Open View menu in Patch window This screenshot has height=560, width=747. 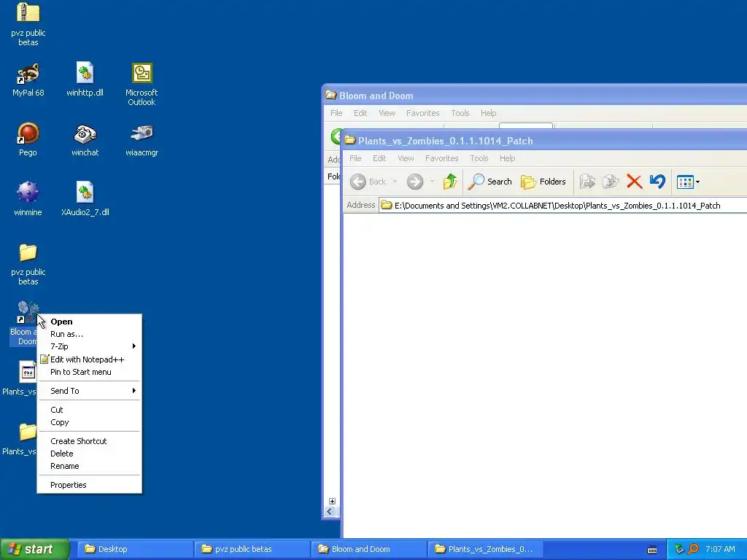(x=406, y=158)
